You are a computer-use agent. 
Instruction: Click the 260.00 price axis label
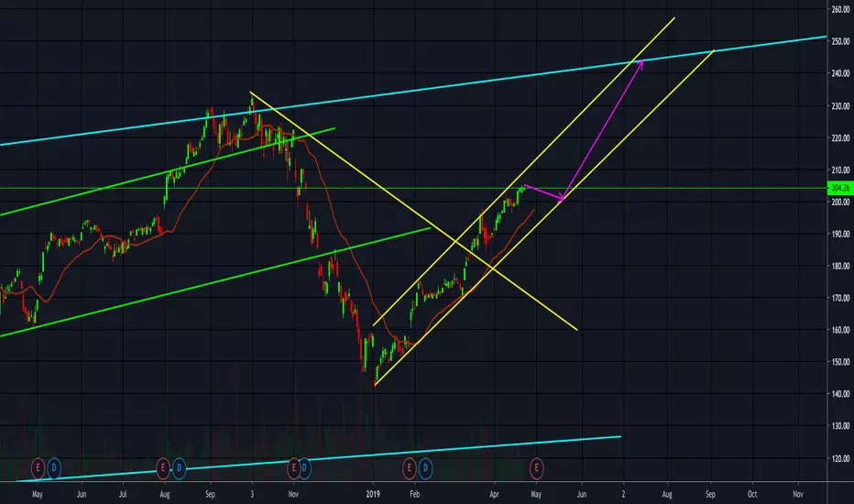(x=840, y=9)
